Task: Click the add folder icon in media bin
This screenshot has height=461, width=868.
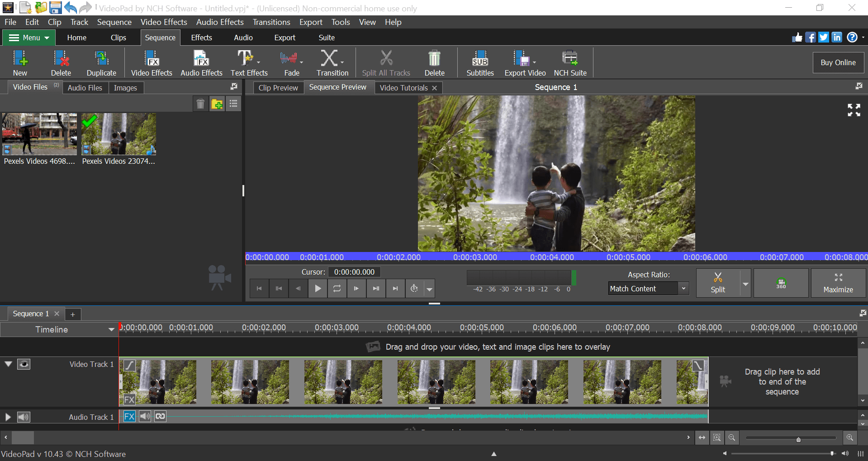Action: click(217, 104)
